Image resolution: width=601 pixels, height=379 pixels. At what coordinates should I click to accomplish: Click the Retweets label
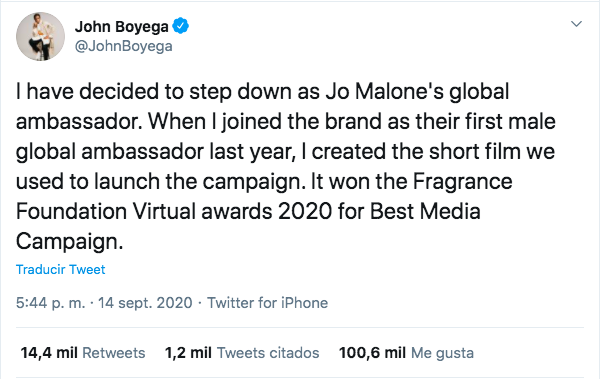click(114, 353)
